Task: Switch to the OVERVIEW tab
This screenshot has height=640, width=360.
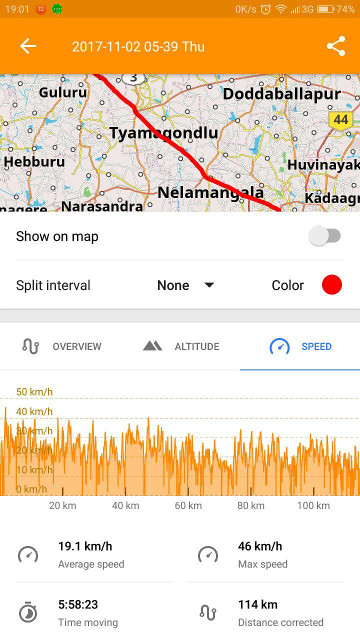Action: (61, 347)
